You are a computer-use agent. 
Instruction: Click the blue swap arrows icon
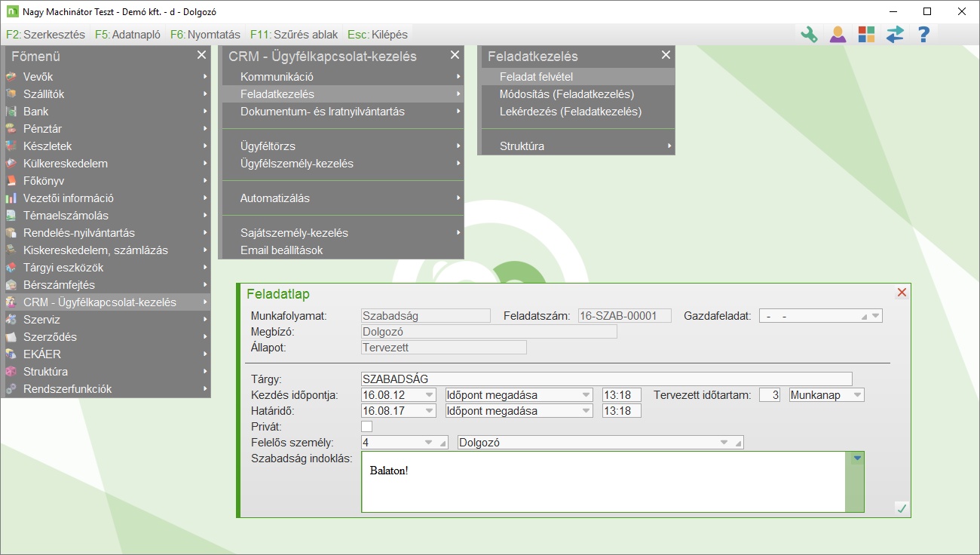click(x=895, y=35)
